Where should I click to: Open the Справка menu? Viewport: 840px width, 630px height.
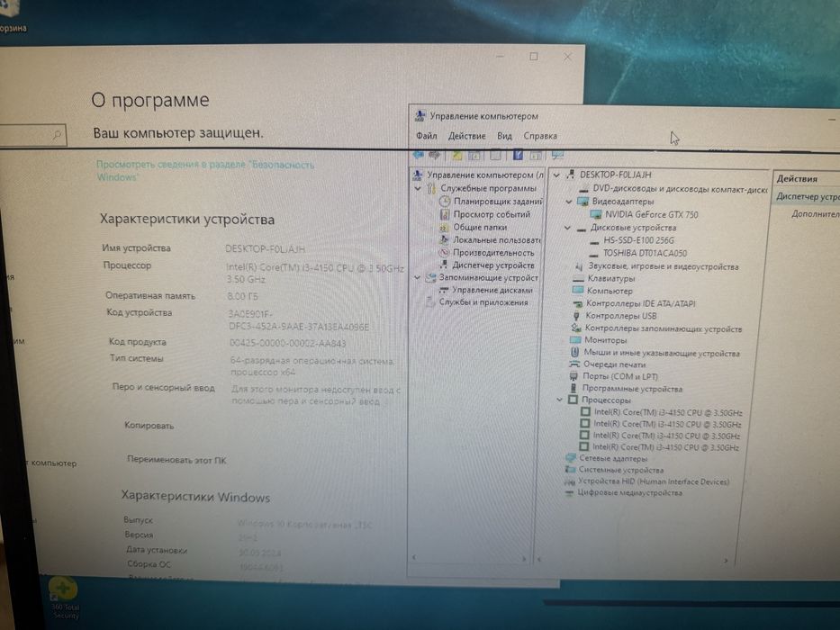coord(540,136)
